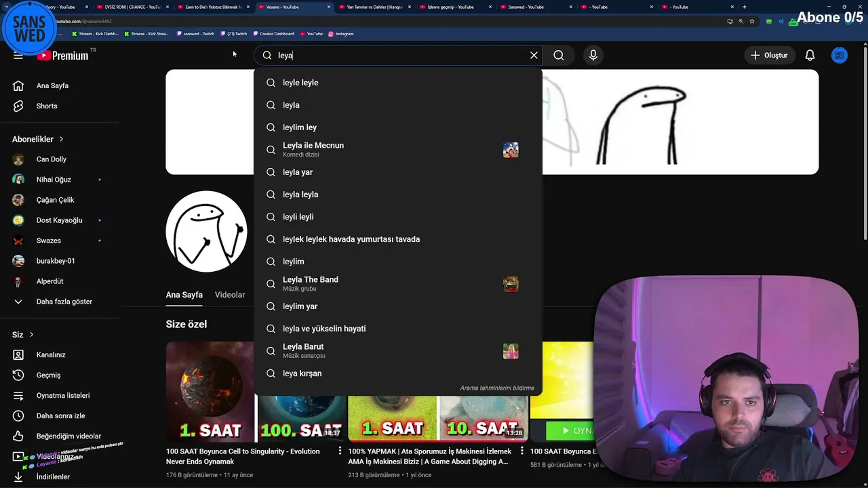Select the Leyla ile Mecnun suggestion
The width and height of the screenshot is (868, 488).
point(398,150)
